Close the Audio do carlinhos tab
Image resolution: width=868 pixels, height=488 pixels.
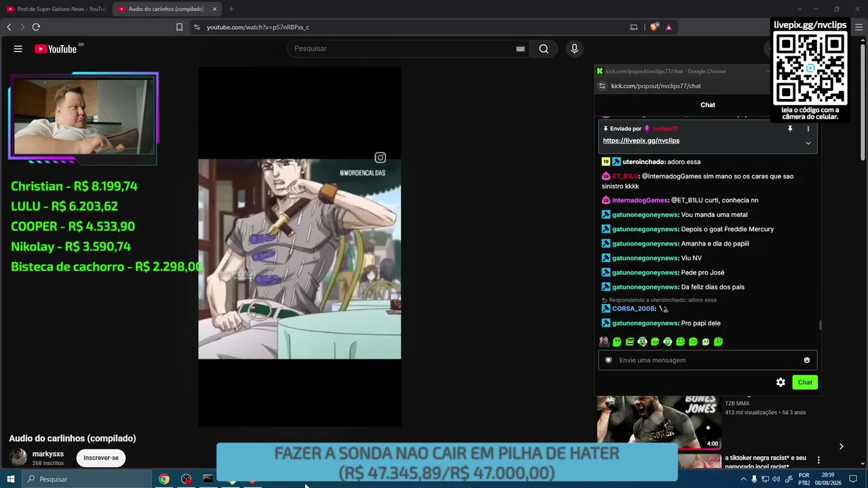tap(215, 9)
